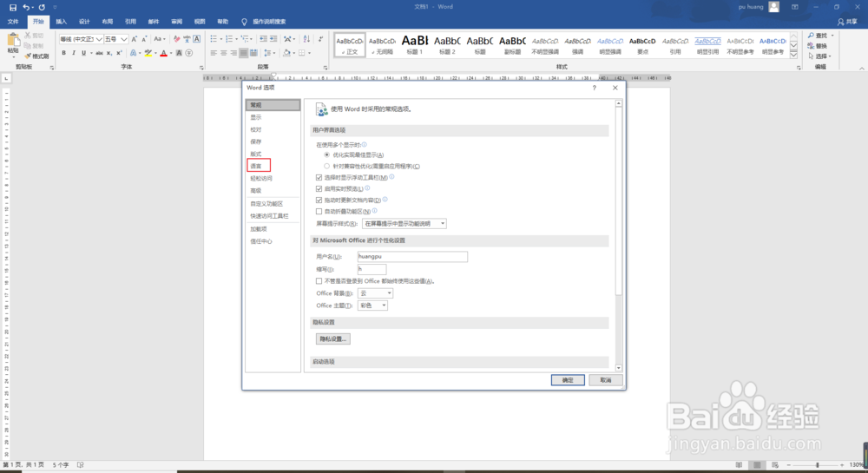Open the font color dropdown arrow
This screenshot has height=473, width=868.
point(170,53)
